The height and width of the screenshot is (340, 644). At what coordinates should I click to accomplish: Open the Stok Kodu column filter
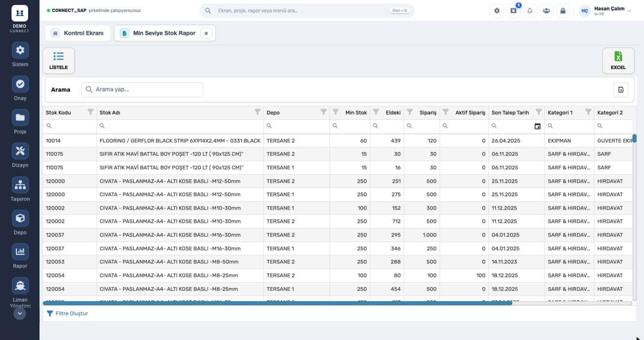(90, 112)
